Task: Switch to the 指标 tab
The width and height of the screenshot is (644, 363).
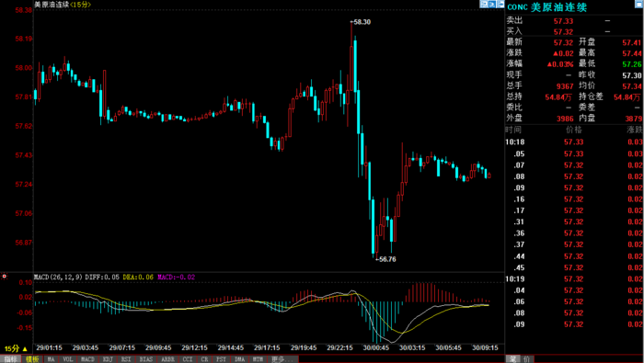Action: click(x=10, y=359)
